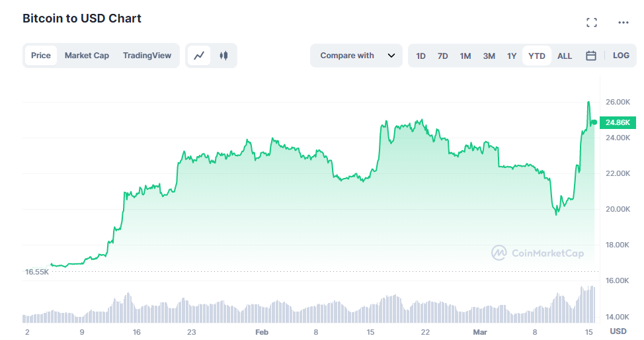Open the calendar date range picker

[590, 56]
